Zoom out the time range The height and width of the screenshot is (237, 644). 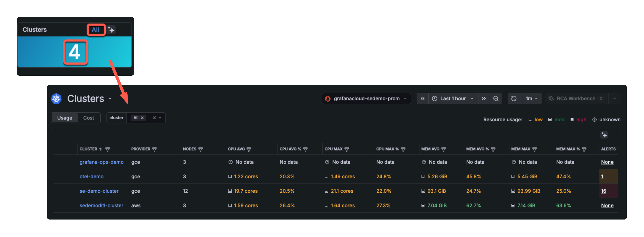click(x=496, y=99)
